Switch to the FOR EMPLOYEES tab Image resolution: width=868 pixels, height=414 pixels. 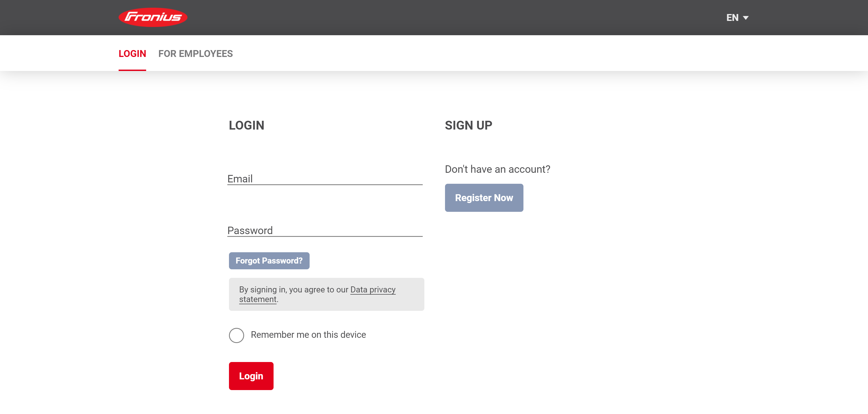(195, 54)
